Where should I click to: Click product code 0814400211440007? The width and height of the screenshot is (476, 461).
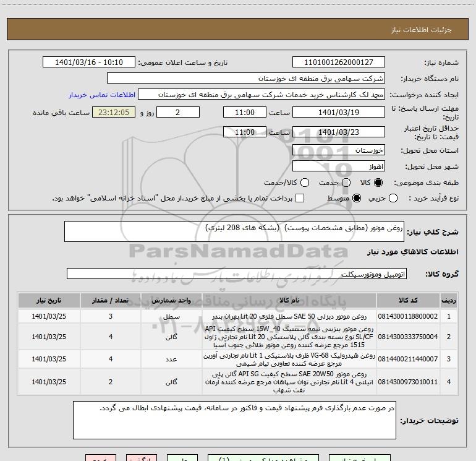(408, 359)
